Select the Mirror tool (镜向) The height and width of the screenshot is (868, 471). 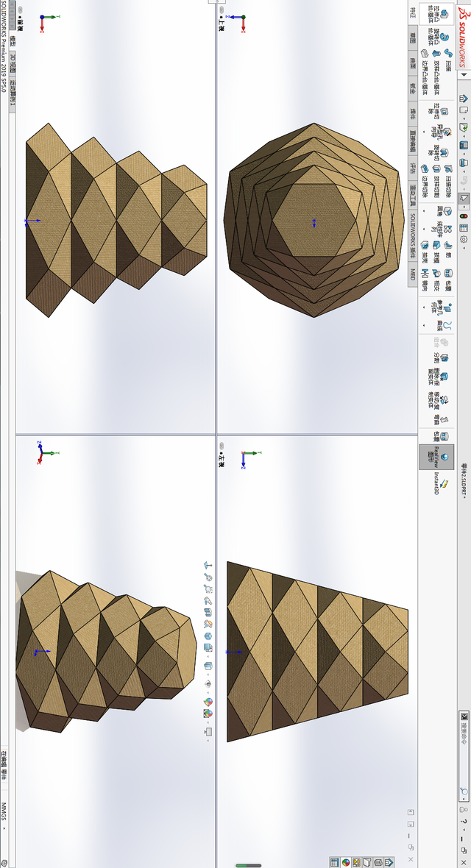click(x=425, y=280)
